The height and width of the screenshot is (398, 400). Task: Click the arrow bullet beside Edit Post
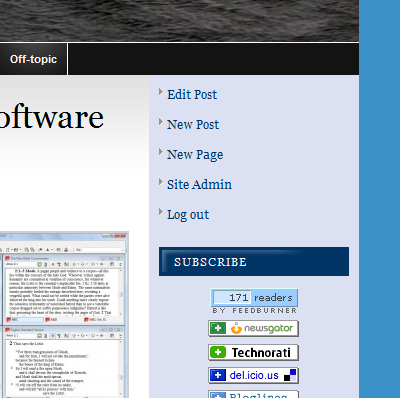[161, 92]
